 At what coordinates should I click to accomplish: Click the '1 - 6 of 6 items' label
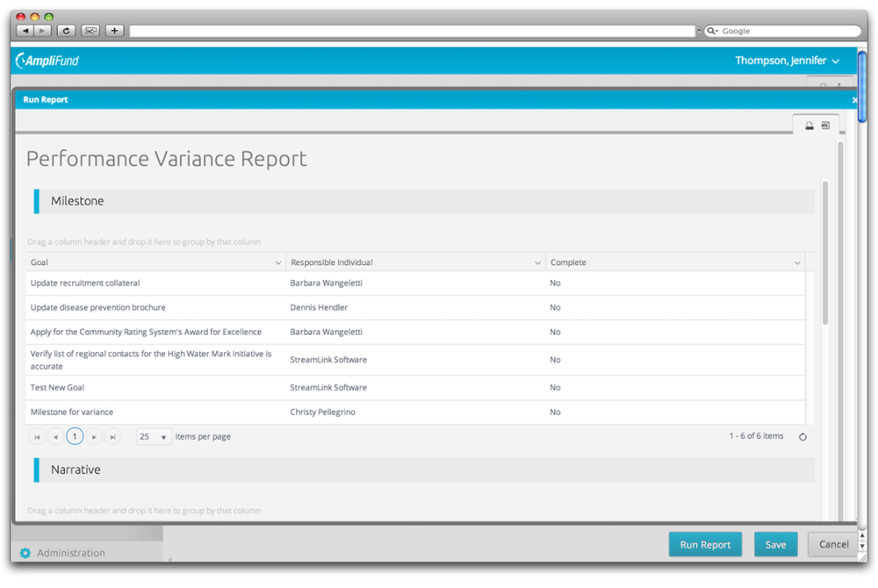tap(756, 435)
